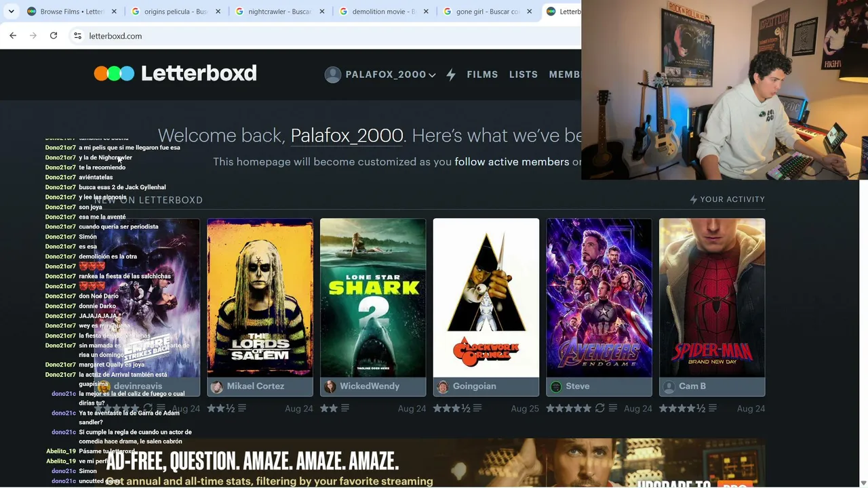Open WickedWendy's profile name

point(370,386)
